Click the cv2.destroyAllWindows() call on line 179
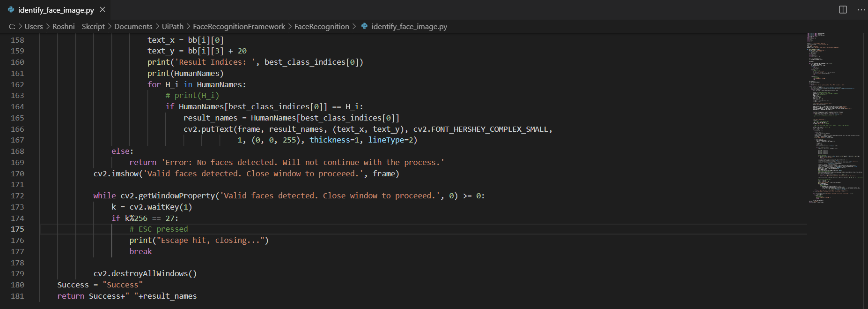The width and height of the screenshot is (868, 309). click(145, 274)
